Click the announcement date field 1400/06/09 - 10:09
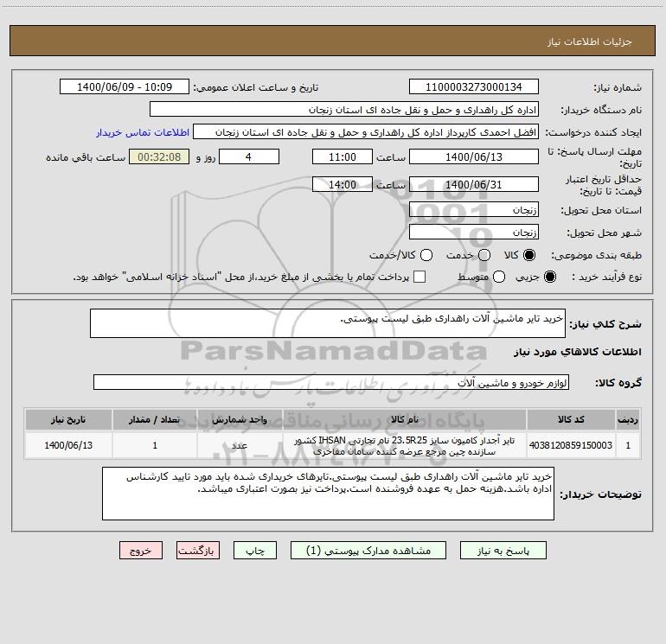Image resolution: width=666 pixels, height=644 pixels. pyautogui.click(x=125, y=87)
